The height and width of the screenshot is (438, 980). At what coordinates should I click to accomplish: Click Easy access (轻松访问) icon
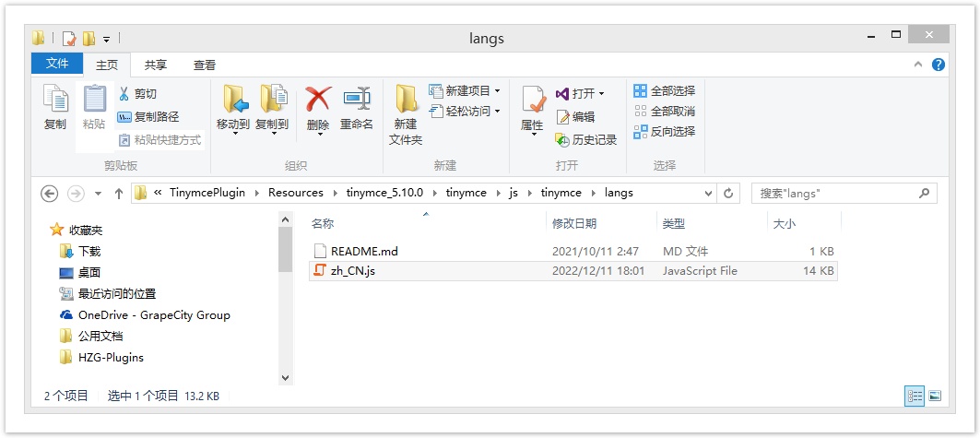436,112
